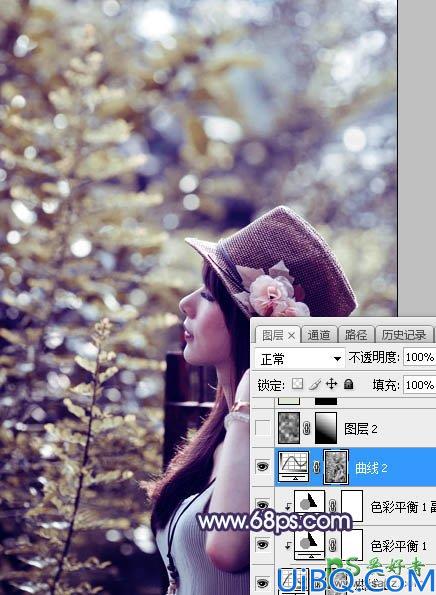Select the 色彩平衡 1 副本 white mask
436x595 pixels.
pyautogui.click(x=352, y=505)
